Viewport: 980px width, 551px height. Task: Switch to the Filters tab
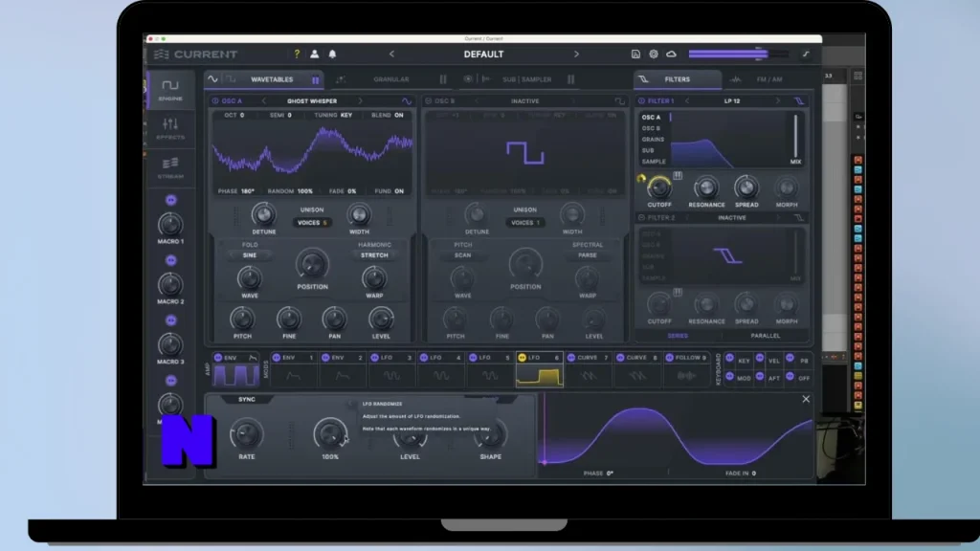pyautogui.click(x=677, y=80)
